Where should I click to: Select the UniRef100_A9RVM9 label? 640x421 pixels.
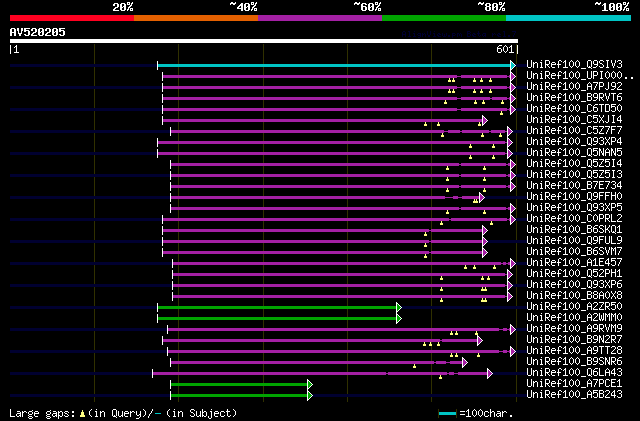(x=574, y=329)
